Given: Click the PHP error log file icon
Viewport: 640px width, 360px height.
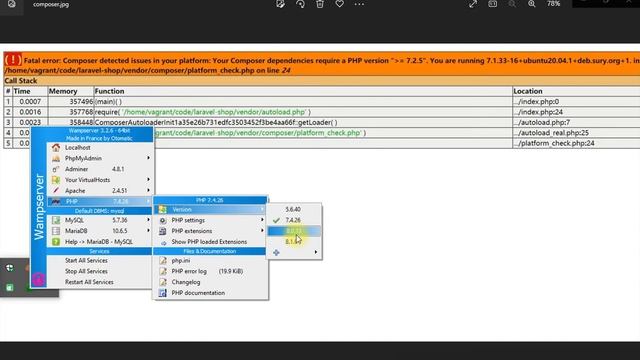Looking at the screenshot, I should 162,271.
